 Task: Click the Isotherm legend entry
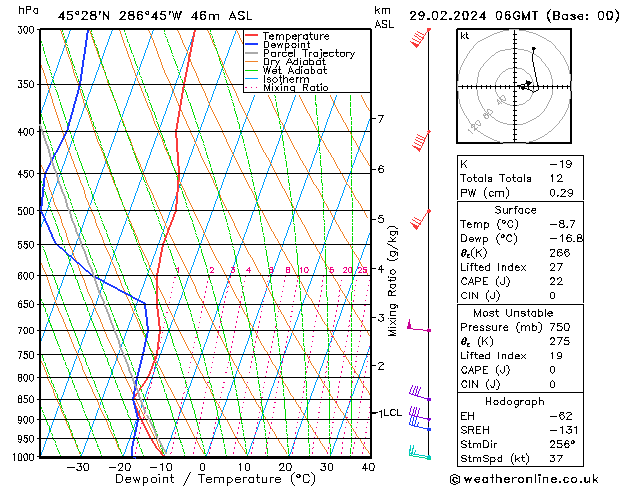[286, 79]
